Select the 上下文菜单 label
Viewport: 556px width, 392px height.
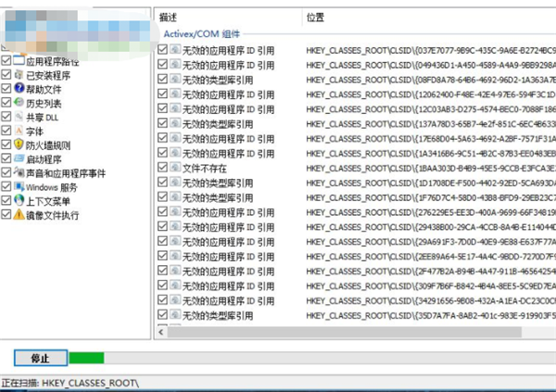point(48,201)
